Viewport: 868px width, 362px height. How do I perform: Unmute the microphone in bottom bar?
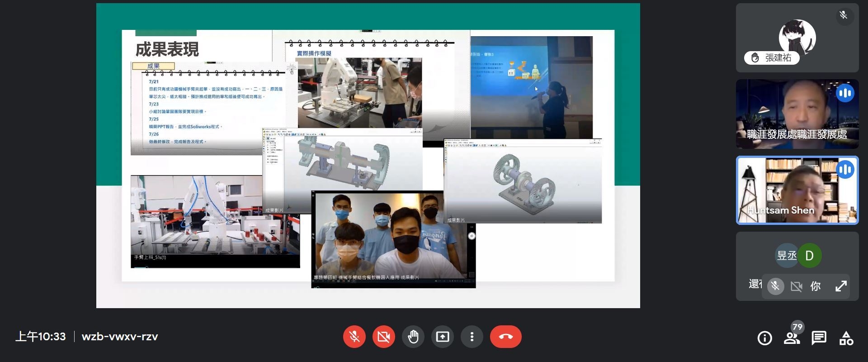coord(354,337)
